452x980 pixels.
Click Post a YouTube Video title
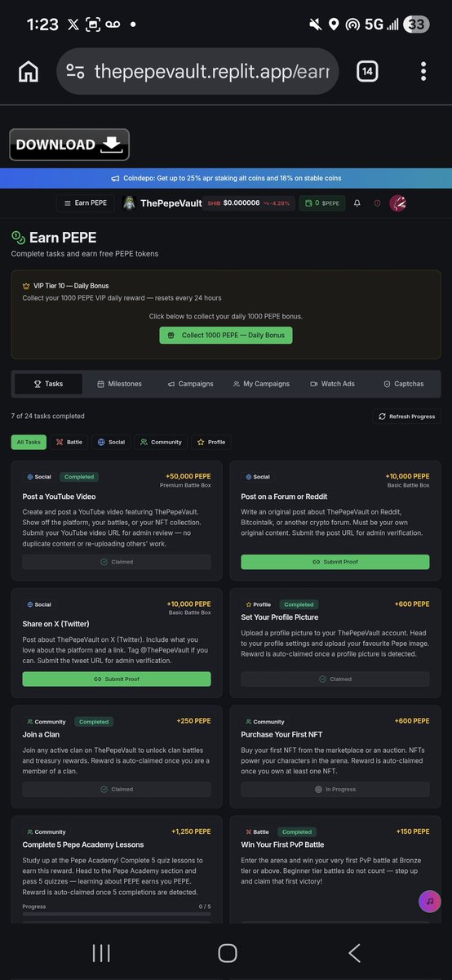[x=59, y=497]
